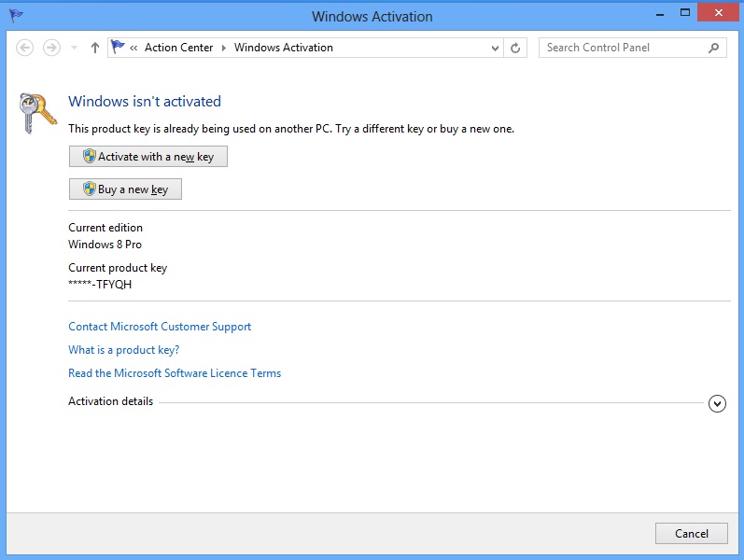Click the flag icon in the address bar
The height and width of the screenshot is (560, 744).
click(118, 47)
